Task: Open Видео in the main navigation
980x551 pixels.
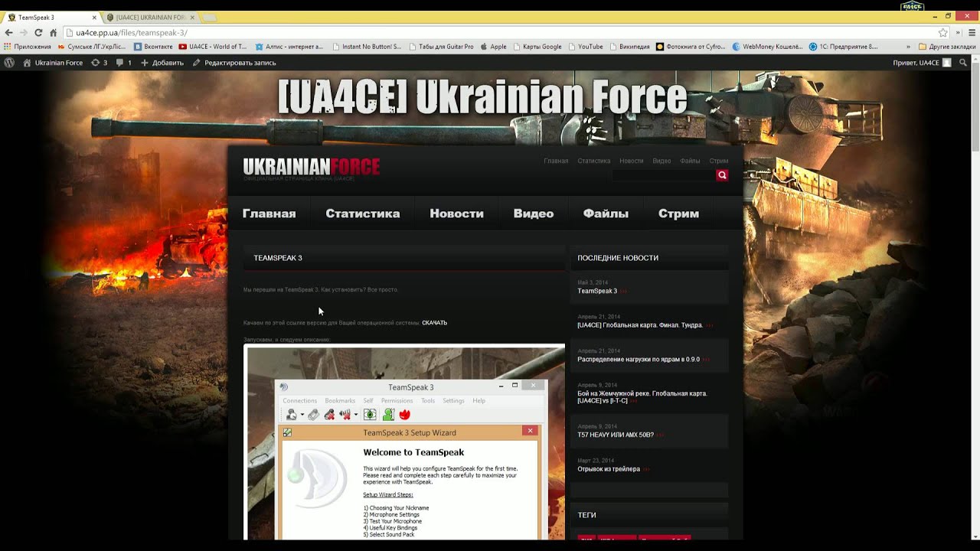Action: point(534,214)
